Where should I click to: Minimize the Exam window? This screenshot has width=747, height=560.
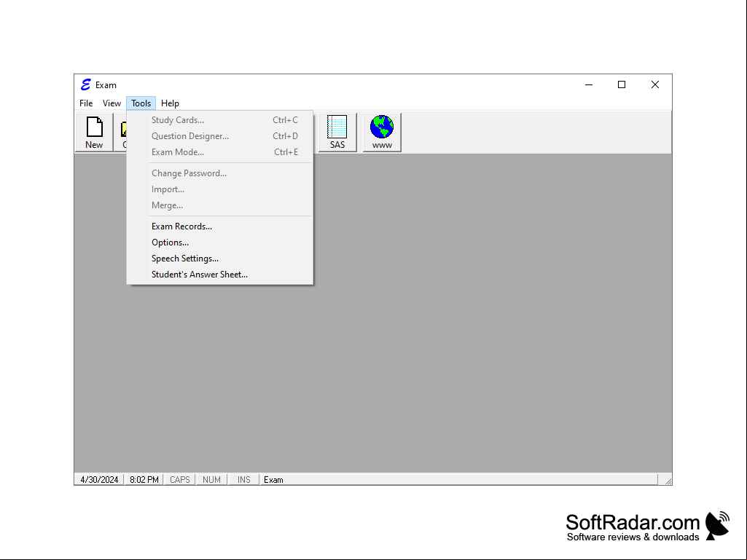589,84
